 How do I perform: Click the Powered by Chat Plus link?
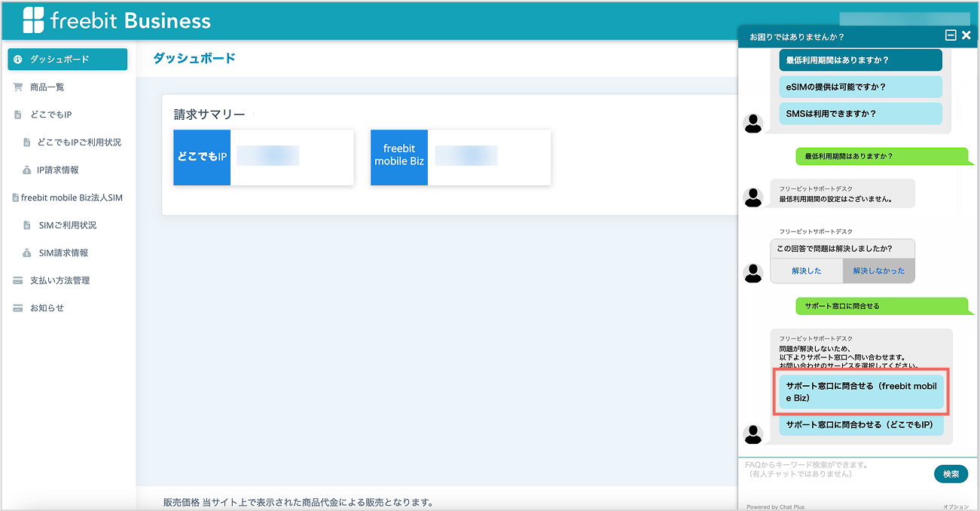coord(775,507)
